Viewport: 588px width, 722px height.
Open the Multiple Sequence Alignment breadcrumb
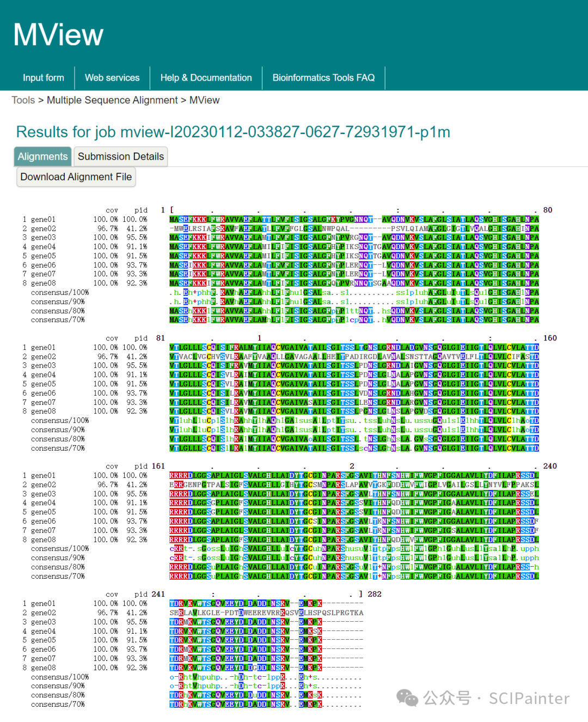(x=112, y=100)
